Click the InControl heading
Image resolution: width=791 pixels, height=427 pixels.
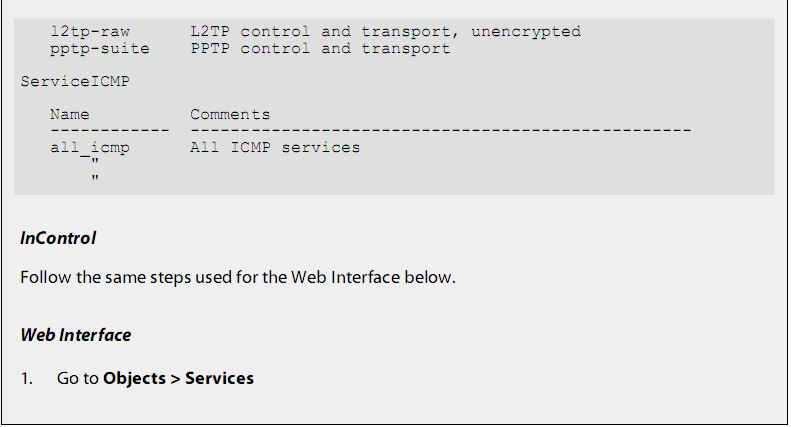(x=58, y=238)
